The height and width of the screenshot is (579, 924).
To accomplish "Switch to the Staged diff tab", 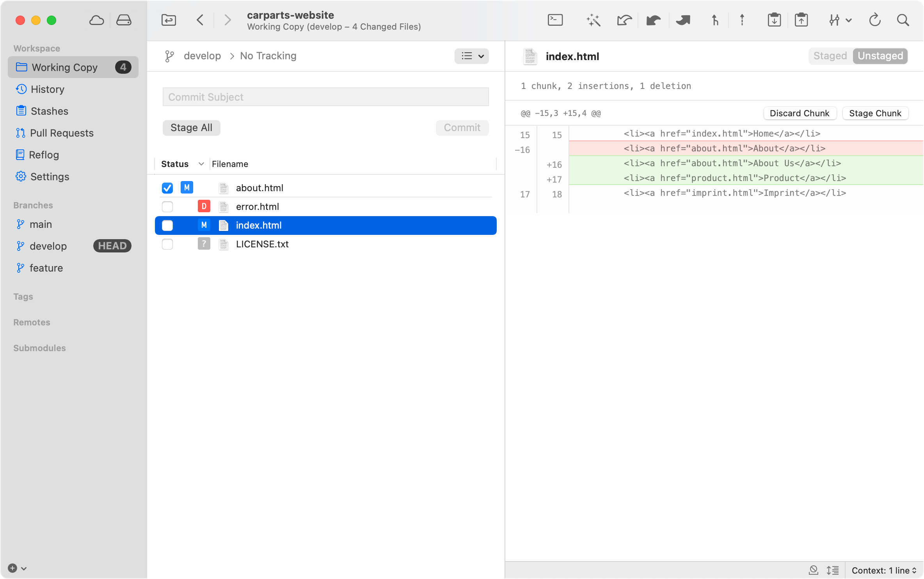I will pyautogui.click(x=830, y=56).
